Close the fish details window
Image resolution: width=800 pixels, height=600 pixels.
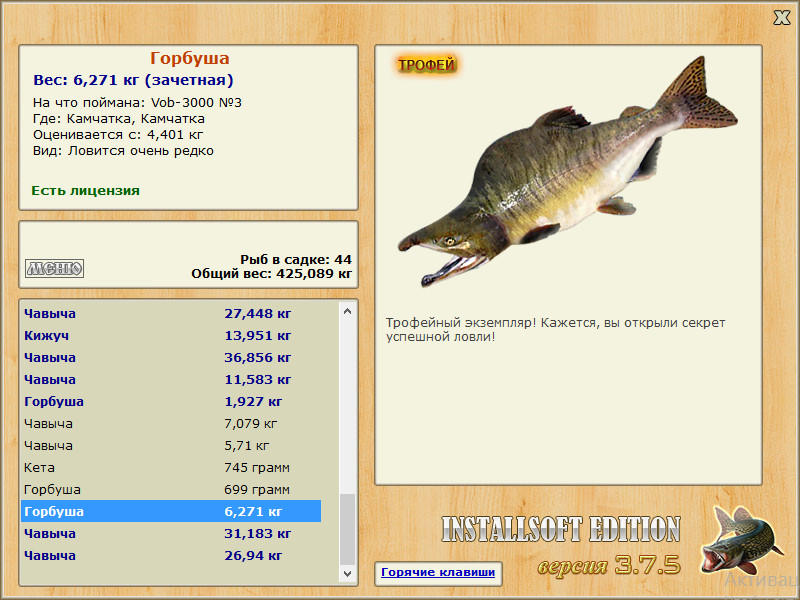781,18
